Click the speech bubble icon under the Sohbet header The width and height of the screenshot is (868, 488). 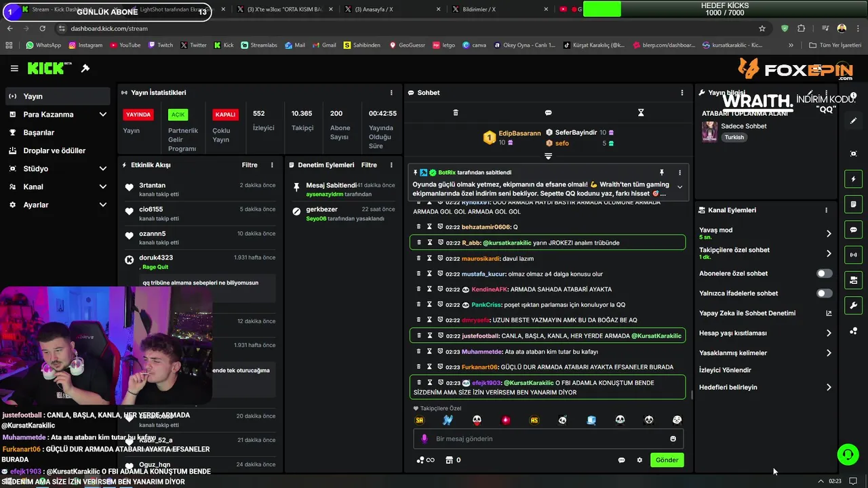pyautogui.click(x=548, y=113)
